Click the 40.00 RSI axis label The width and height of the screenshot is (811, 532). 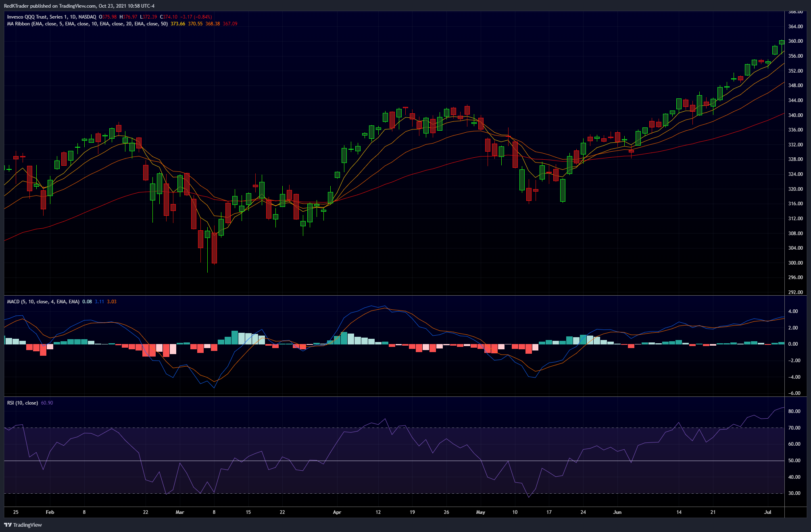click(794, 477)
